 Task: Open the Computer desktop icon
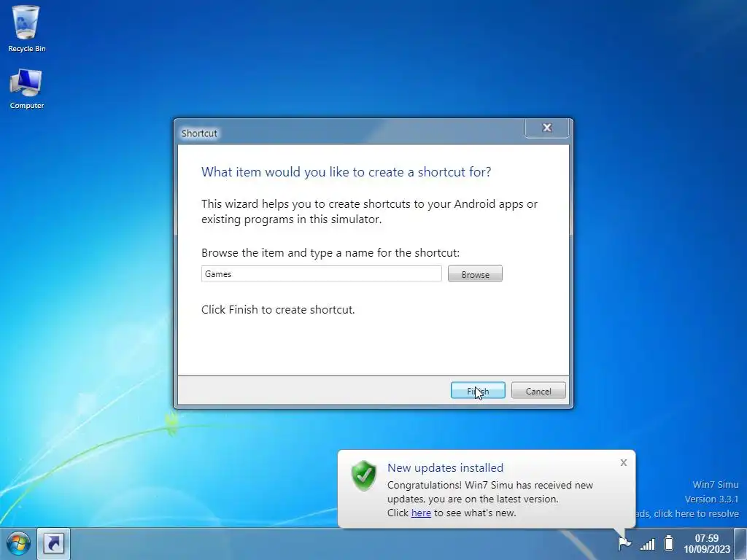click(27, 89)
